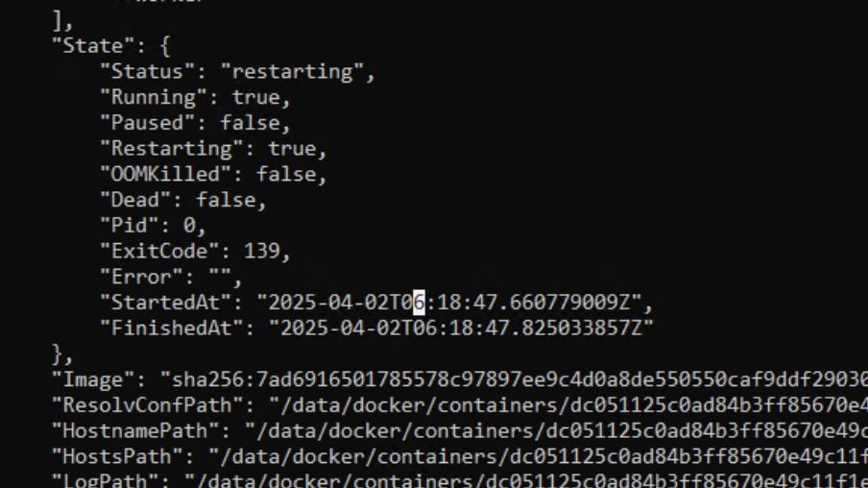Screen dimensions: 868x488
Task: Click the FinishedAt timestamp value
Action: [x=461, y=329]
